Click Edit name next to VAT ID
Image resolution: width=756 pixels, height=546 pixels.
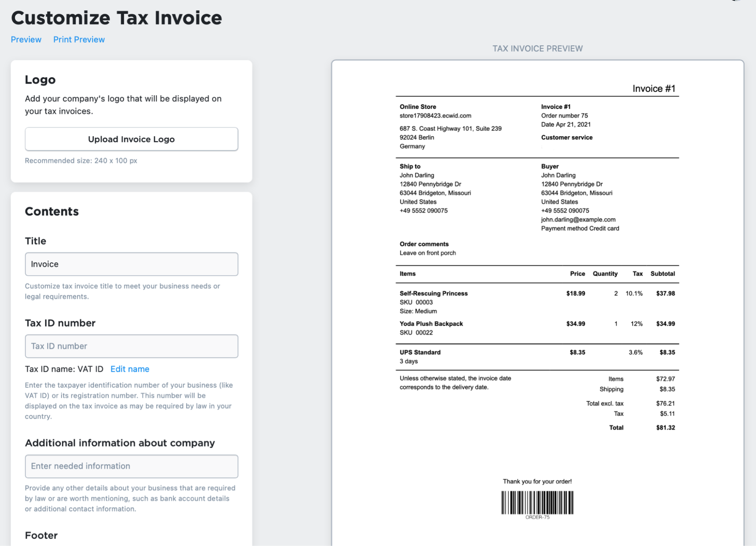coord(129,369)
